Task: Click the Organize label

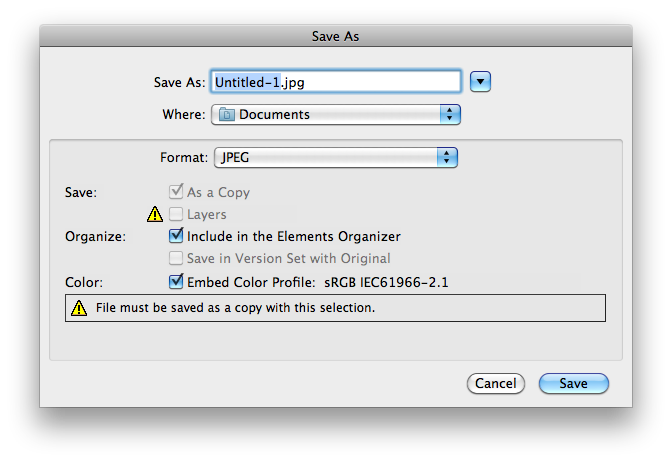Action: [x=96, y=237]
